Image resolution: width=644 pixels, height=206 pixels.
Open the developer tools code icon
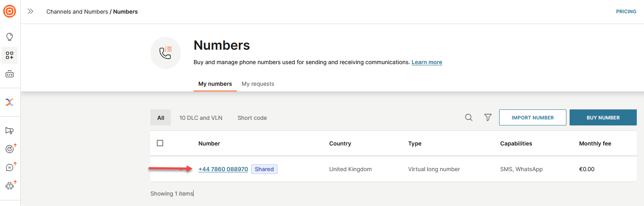(x=10, y=74)
